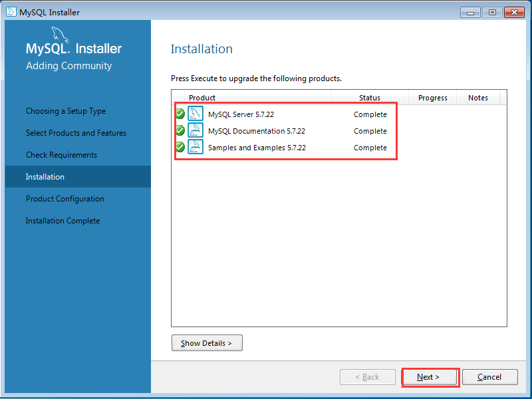This screenshot has height=399, width=532.
Task: Select Choosing a Setup Type step
Action: [66, 111]
